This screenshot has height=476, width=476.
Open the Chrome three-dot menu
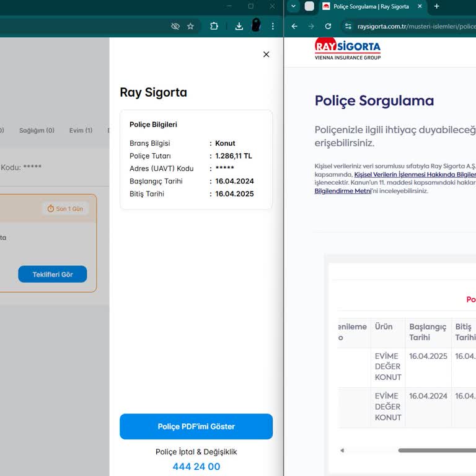[x=273, y=26]
